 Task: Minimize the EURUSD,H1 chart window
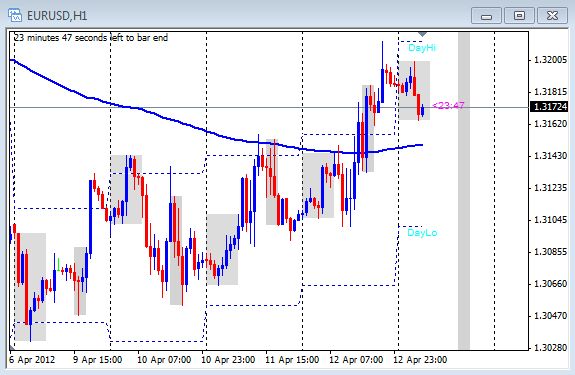[486, 16]
